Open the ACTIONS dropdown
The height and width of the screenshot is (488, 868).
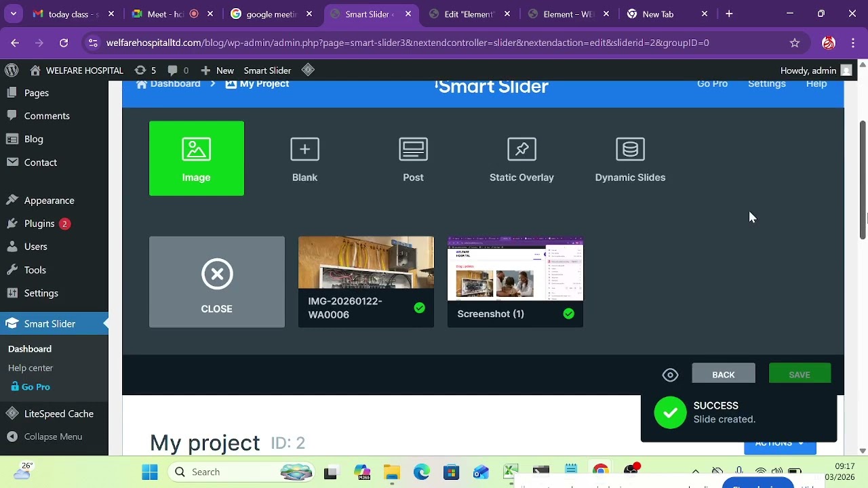click(780, 445)
